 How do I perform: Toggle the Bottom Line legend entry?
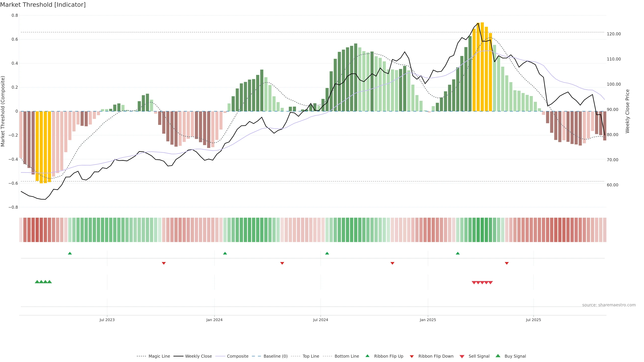pos(346,356)
